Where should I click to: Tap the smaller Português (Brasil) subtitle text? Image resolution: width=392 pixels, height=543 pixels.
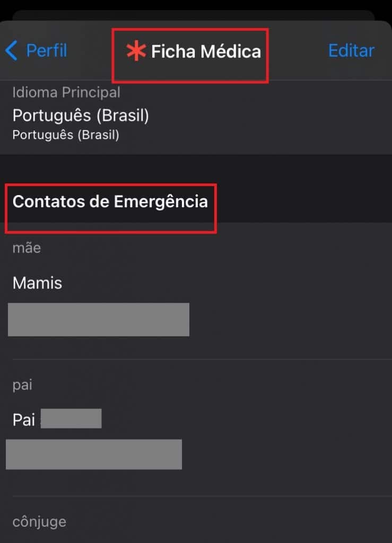click(66, 135)
